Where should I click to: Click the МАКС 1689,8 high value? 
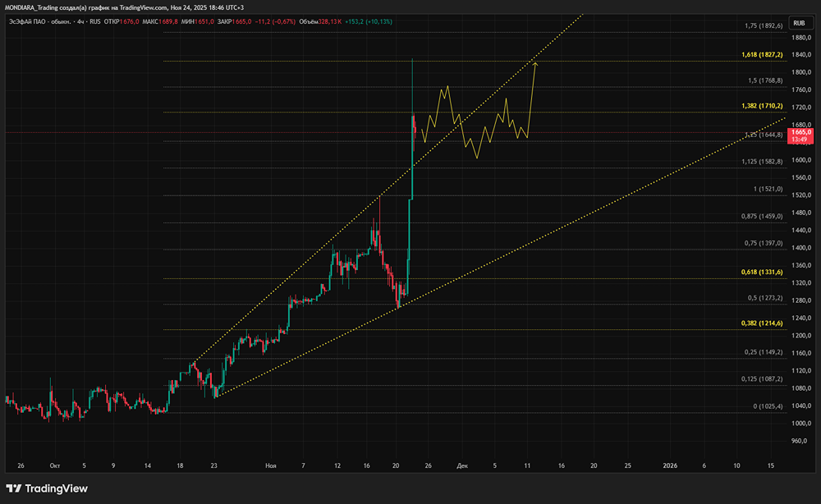pos(160,21)
